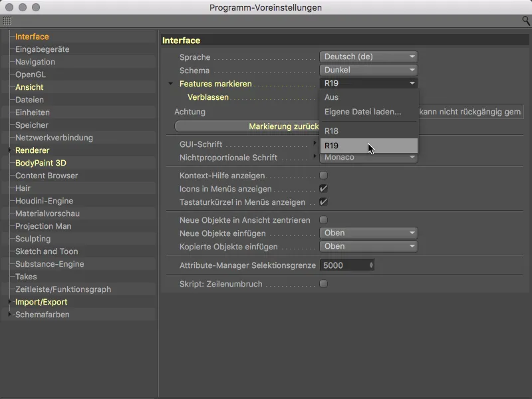Uncheck Tastaturkürzel in Menüs anzeigen

(x=323, y=202)
